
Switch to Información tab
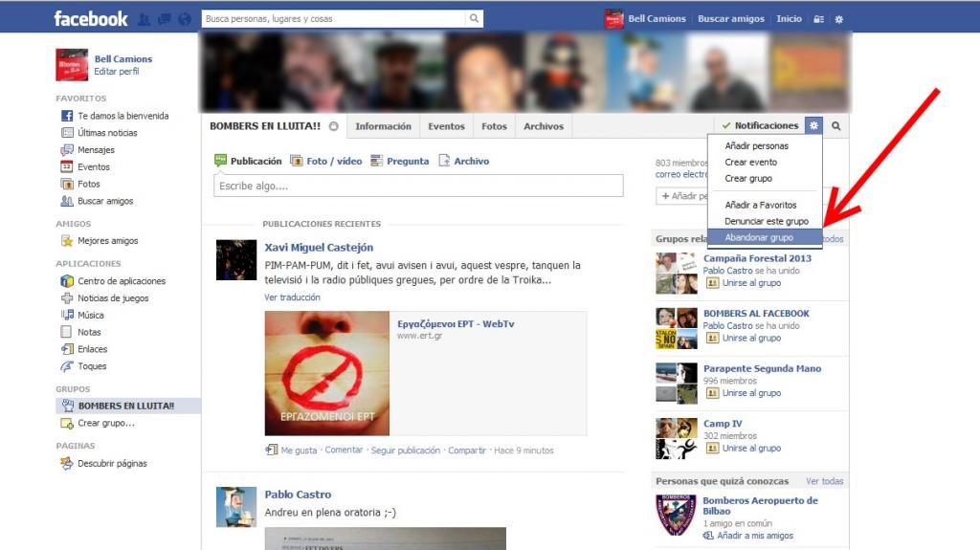tap(383, 126)
